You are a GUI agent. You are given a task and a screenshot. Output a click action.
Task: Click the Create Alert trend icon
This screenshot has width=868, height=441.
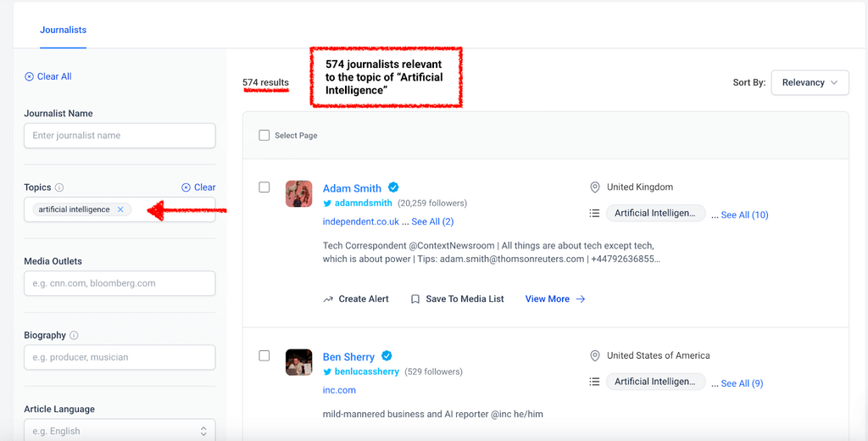[328, 299]
